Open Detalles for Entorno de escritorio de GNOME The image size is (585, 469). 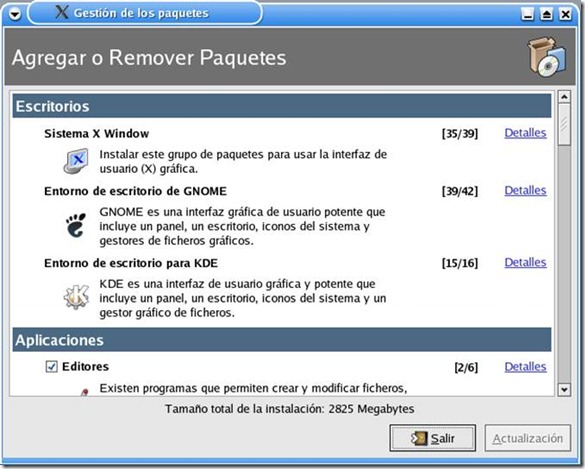(525, 190)
